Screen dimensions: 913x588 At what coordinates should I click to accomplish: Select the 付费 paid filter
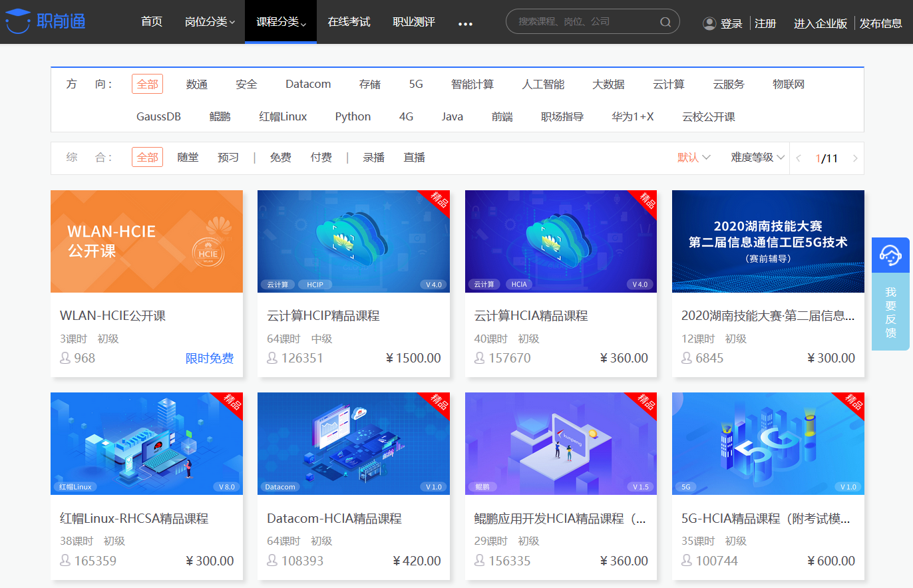(321, 157)
